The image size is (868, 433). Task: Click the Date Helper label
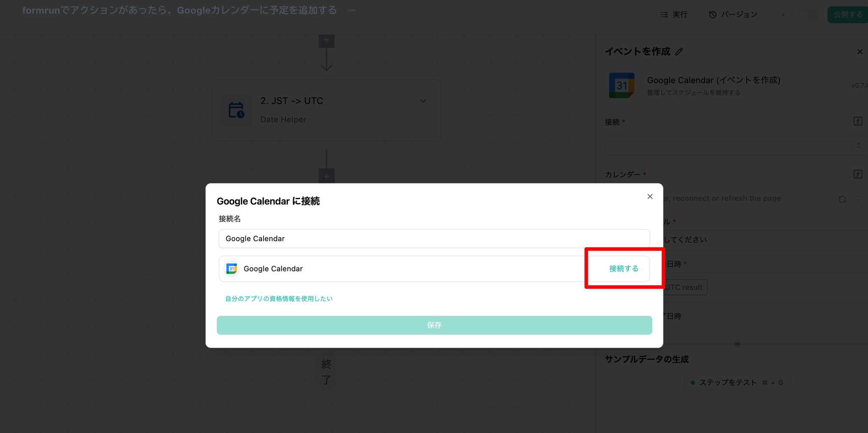[x=283, y=119]
